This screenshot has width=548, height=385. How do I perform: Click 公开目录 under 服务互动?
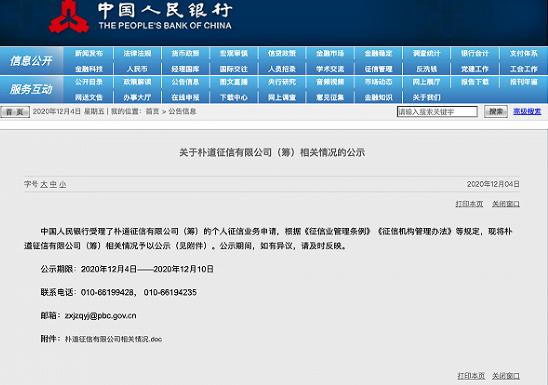(89, 82)
